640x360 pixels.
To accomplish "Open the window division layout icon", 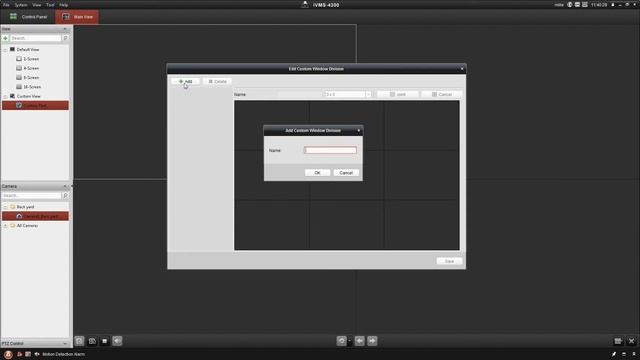I will (x=618, y=341).
